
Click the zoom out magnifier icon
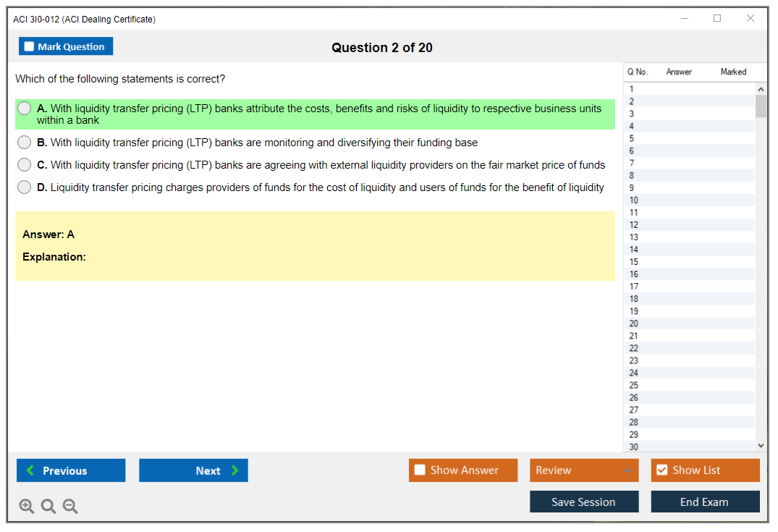tap(70, 507)
